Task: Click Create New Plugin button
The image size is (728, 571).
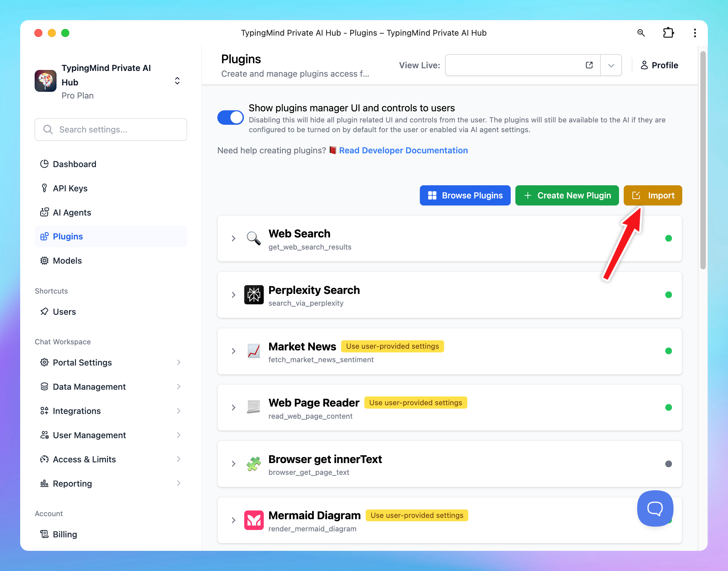Action: (x=567, y=195)
